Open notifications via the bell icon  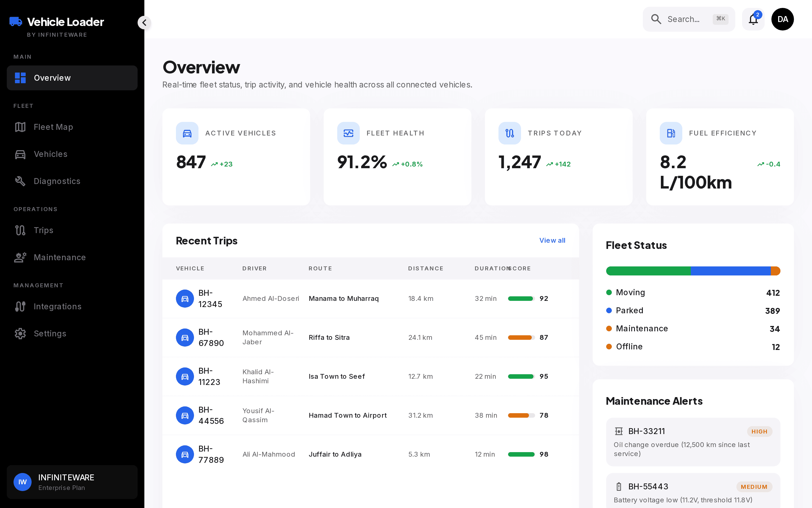(x=753, y=19)
